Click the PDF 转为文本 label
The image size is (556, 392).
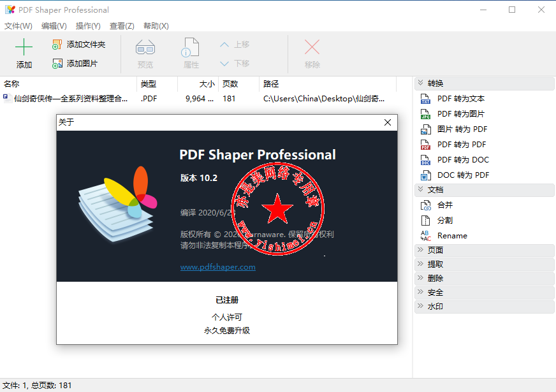point(460,99)
